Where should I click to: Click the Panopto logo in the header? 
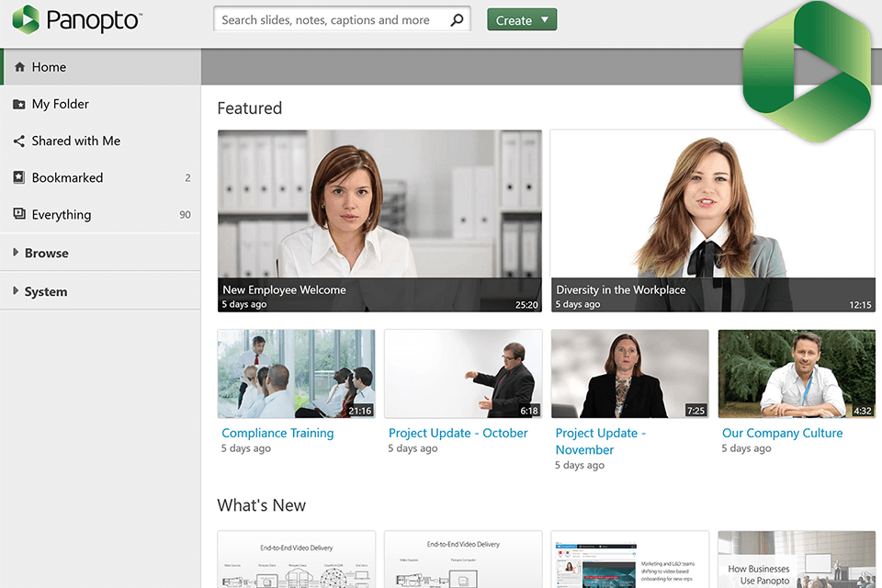tap(77, 19)
